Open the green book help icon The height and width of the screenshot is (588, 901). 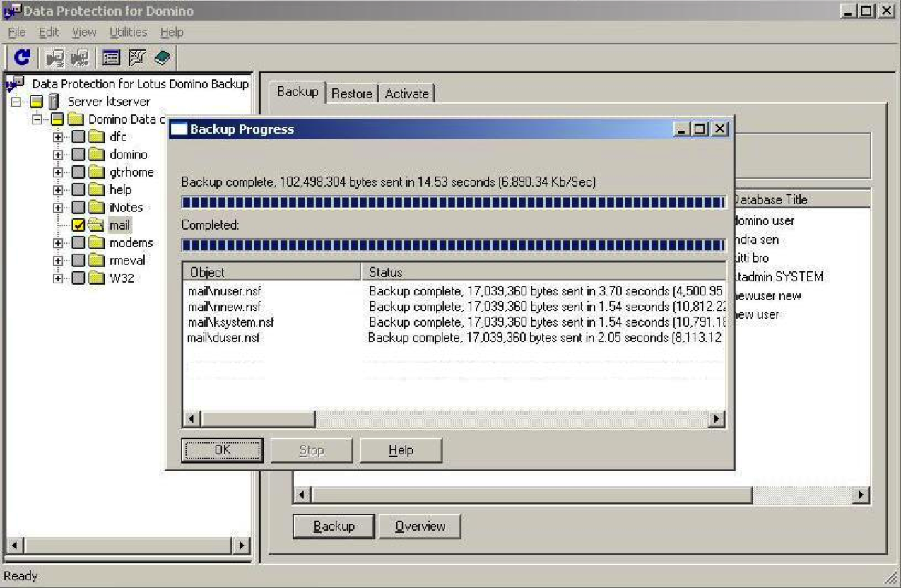[x=162, y=58]
